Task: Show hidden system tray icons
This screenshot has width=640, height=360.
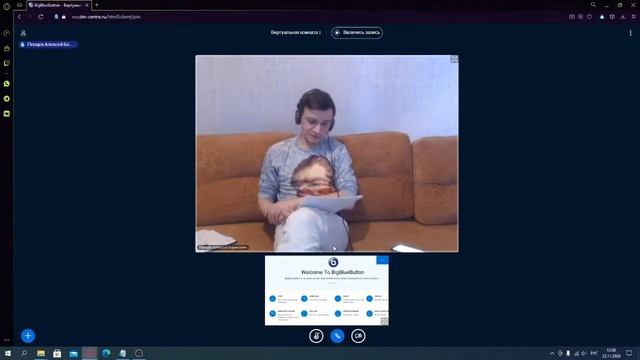Action: 552,353
